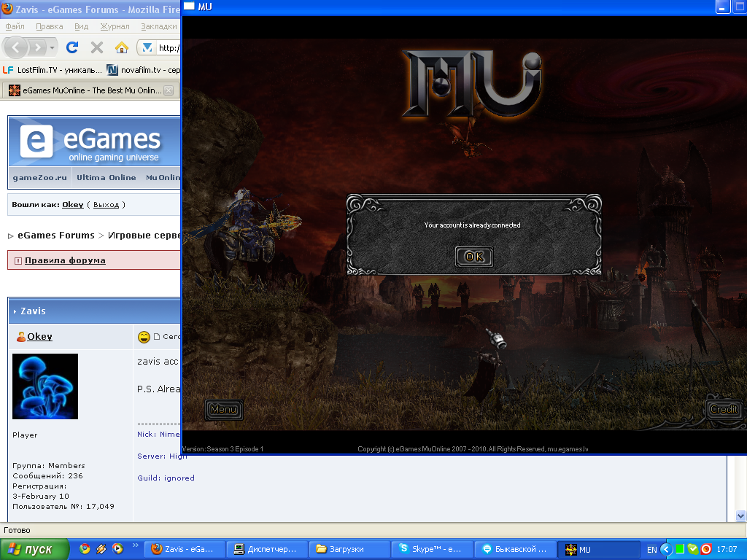Click the site icon in address bar
Screen dimensions: 747x560
(147, 47)
